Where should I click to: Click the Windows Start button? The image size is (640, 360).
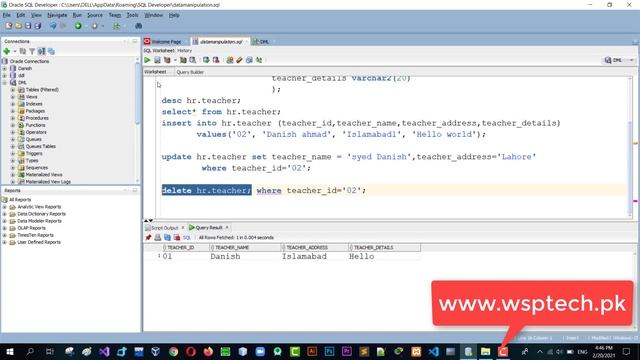click(x=10, y=351)
